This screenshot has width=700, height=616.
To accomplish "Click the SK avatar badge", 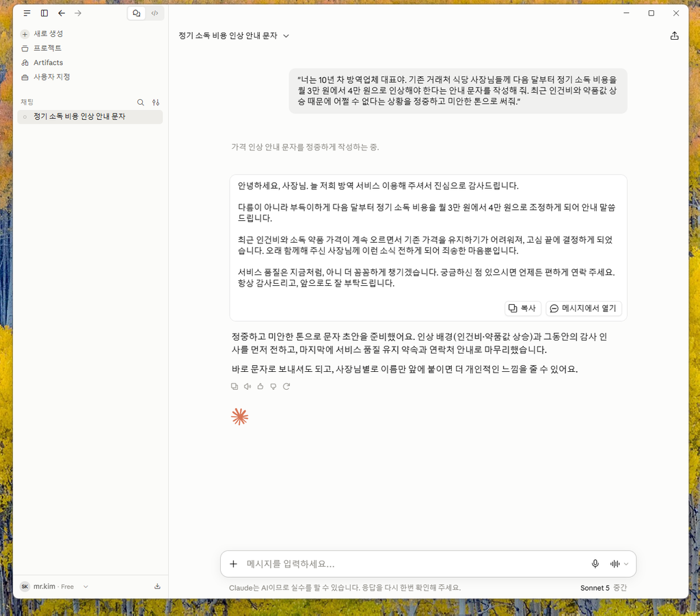I will (25, 587).
